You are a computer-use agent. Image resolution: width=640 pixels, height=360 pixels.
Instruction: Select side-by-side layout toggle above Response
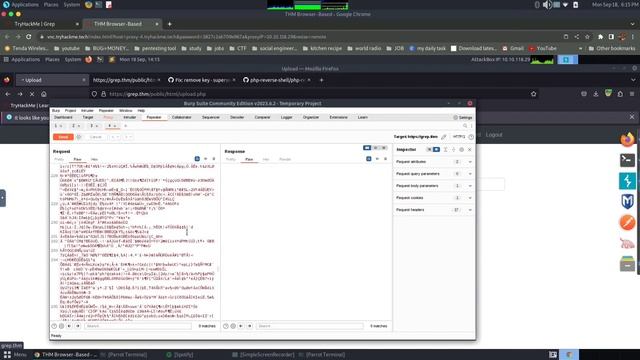[x=367, y=148]
